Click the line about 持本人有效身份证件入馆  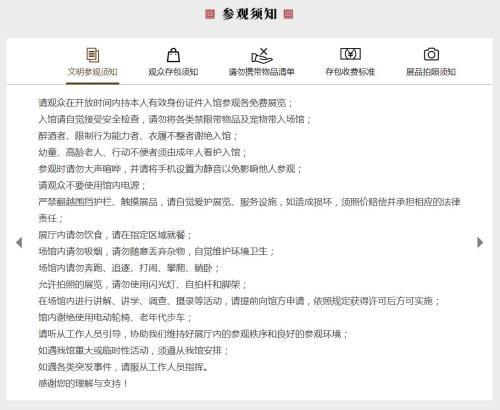click(165, 103)
